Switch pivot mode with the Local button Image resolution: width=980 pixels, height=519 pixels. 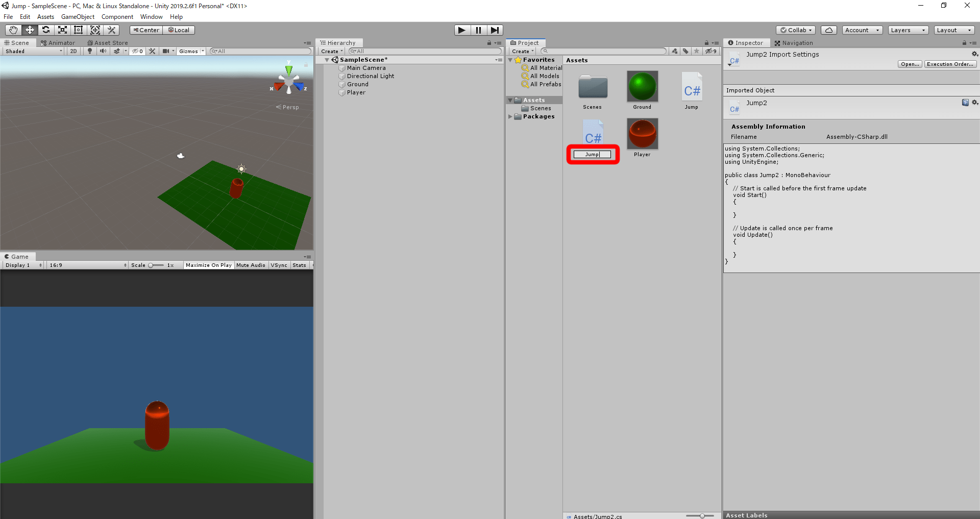[x=179, y=30]
